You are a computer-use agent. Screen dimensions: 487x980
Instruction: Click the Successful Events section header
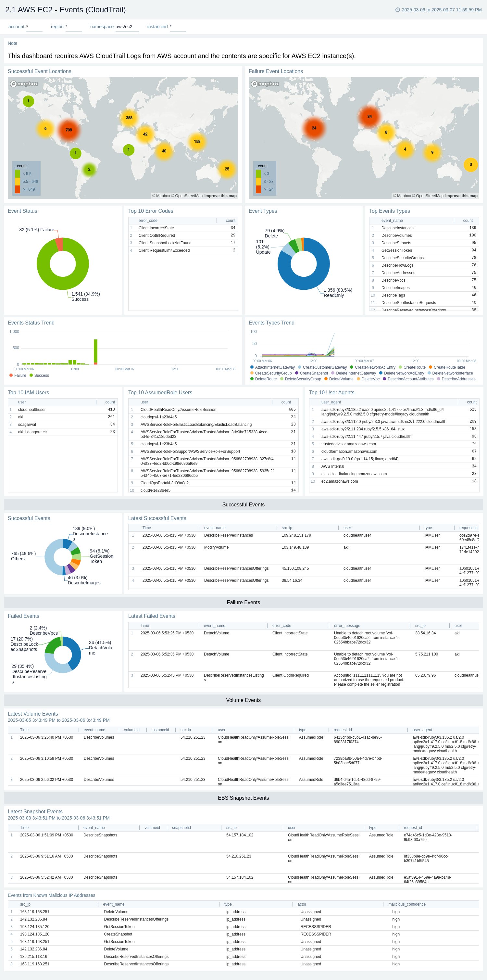pyautogui.click(x=243, y=505)
